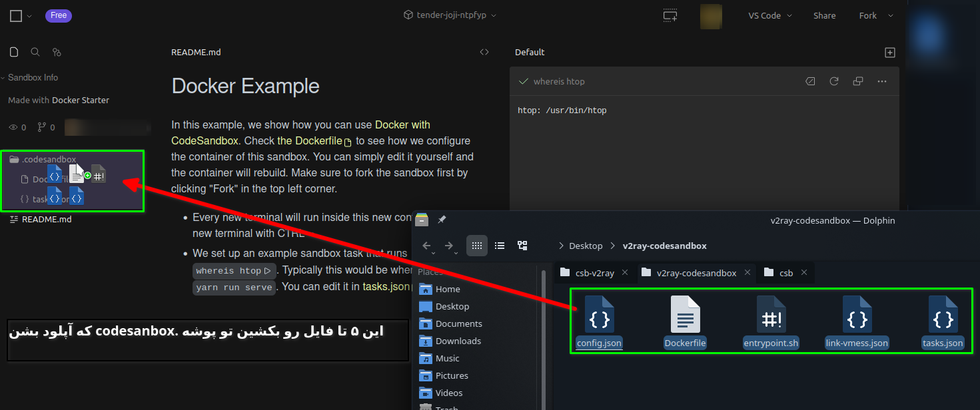Click the forks counter icon
The width and height of the screenshot is (980, 410).
[41, 127]
